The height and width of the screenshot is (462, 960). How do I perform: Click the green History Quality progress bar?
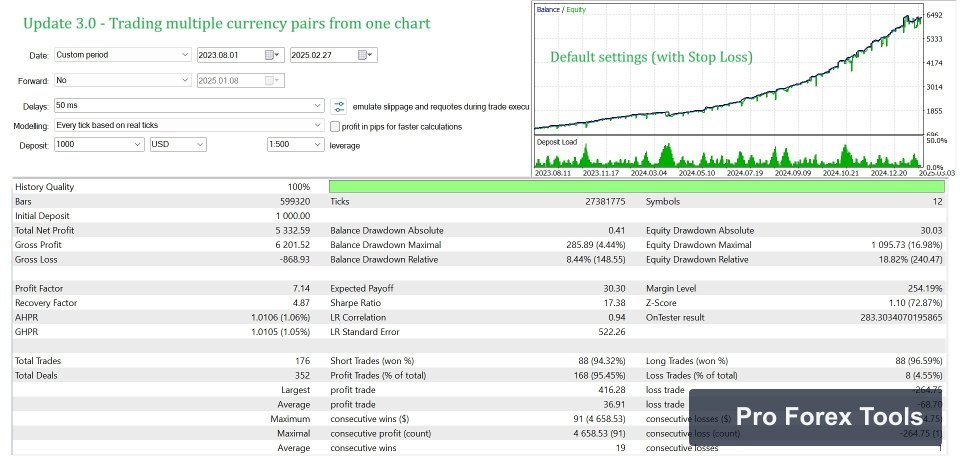coord(637,187)
